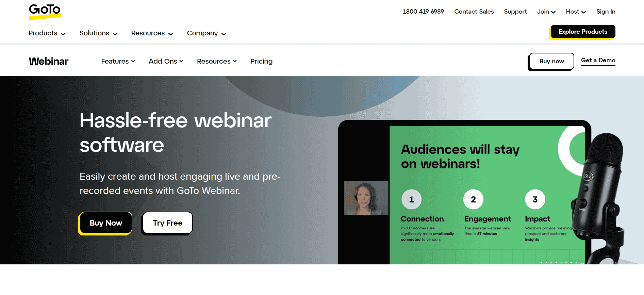The height and width of the screenshot is (295, 644).
Task: Click the step 3 circle icon
Action: click(x=535, y=199)
